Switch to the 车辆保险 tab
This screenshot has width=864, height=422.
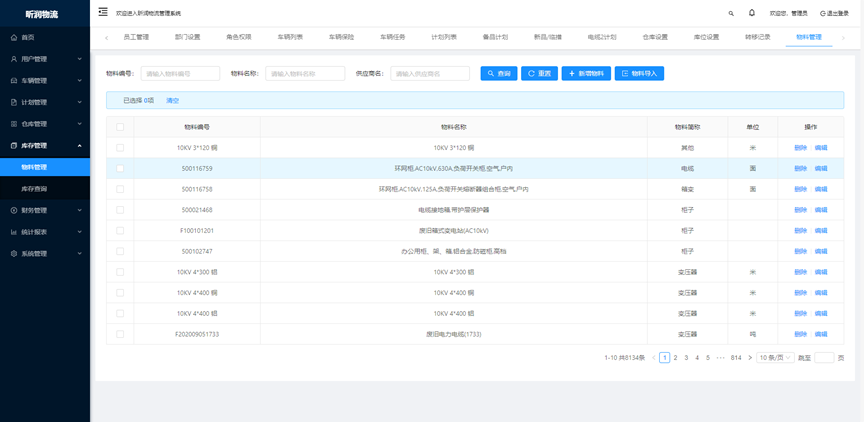tap(342, 37)
